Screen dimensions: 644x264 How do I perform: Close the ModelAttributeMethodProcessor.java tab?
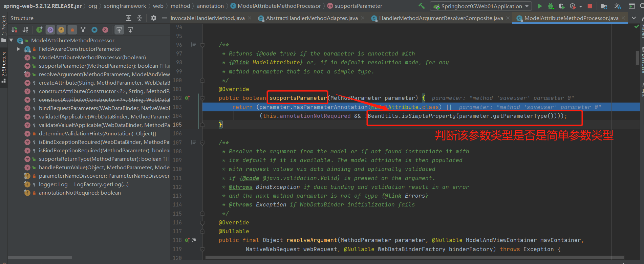point(623,18)
